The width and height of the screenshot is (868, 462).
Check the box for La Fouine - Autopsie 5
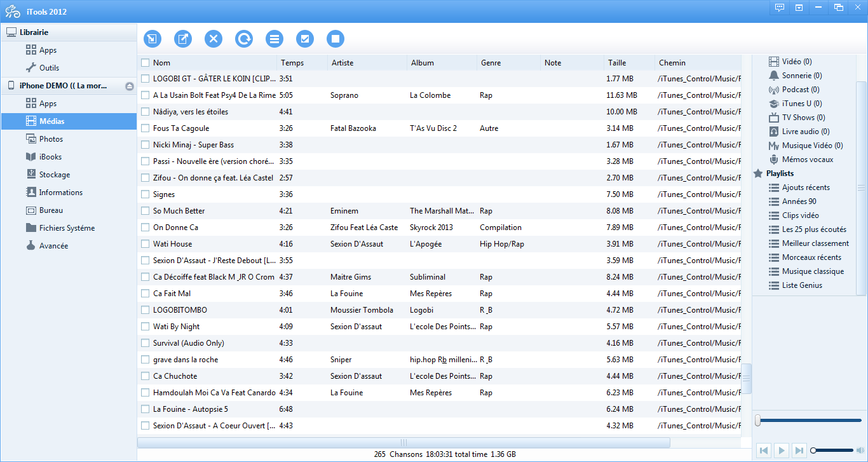[x=146, y=409]
